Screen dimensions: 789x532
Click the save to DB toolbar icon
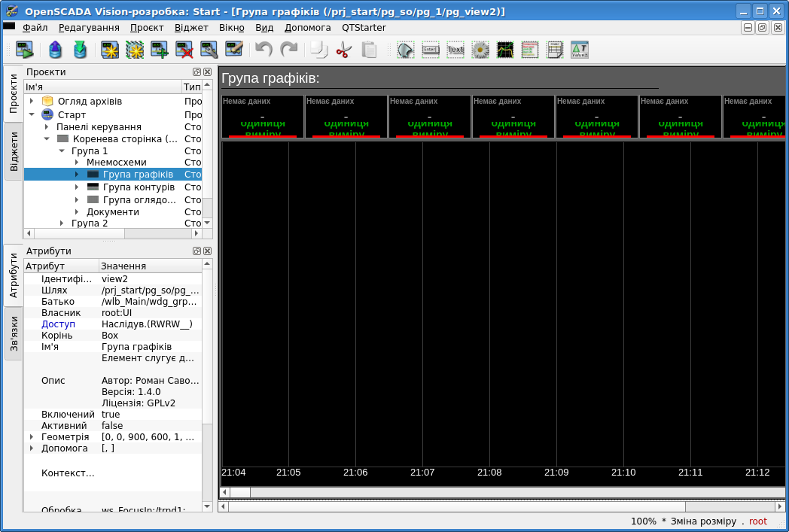tap(80, 50)
